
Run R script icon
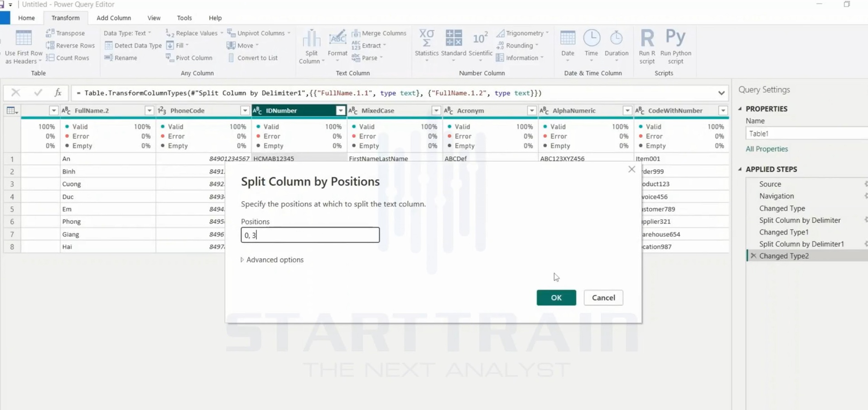coord(647,47)
